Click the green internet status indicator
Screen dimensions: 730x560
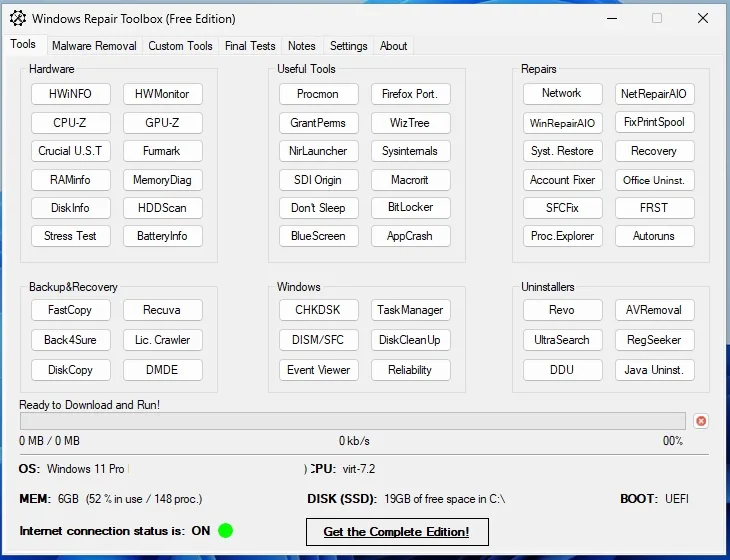tap(225, 530)
